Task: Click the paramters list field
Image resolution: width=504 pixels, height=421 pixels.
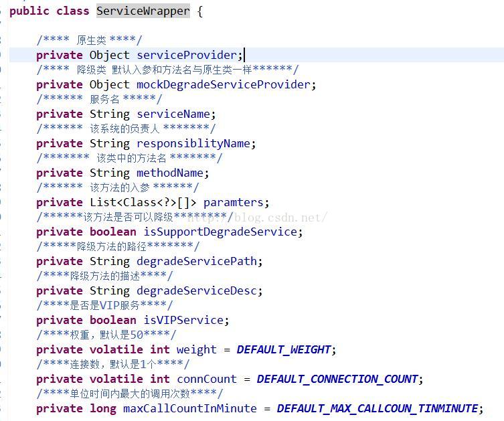Action: [236, 202]
